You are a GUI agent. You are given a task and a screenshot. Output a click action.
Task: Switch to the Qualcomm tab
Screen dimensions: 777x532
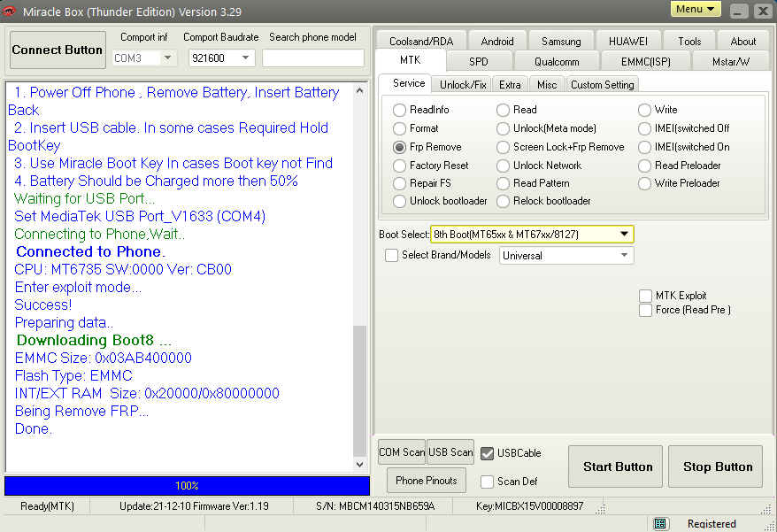(557, 62)
